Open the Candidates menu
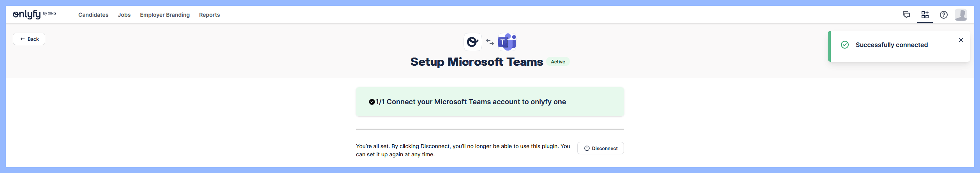 tap(93, 15)
